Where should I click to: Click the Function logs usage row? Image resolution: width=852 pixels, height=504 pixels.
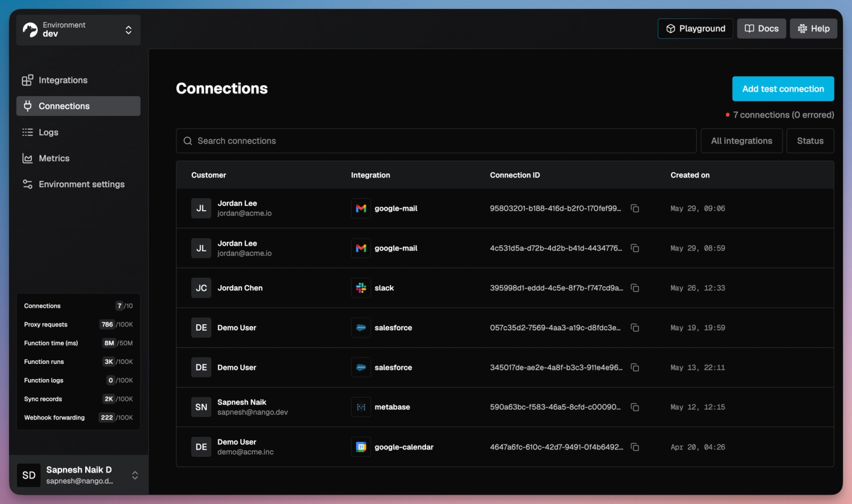(78, 380)
